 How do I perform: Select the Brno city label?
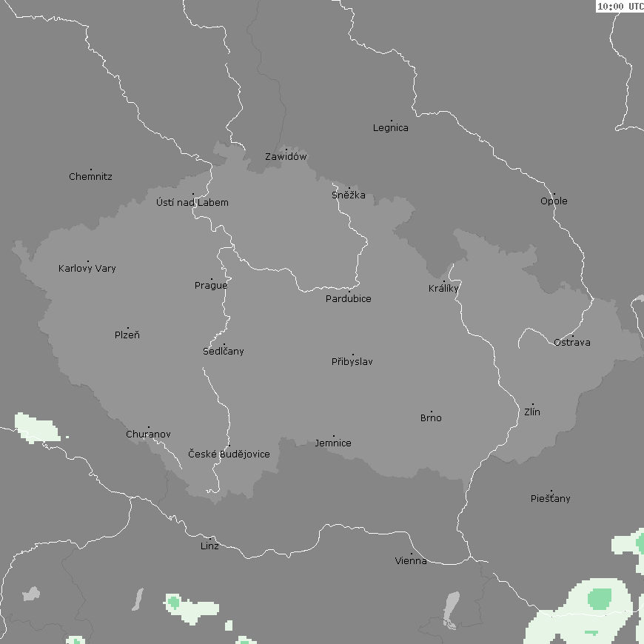(x=431, y=418)
